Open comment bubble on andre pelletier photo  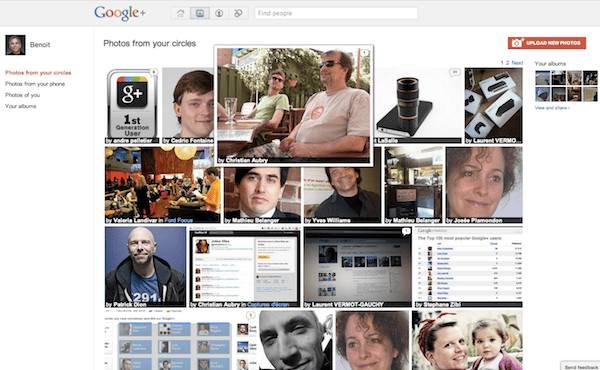pos(153,72)
